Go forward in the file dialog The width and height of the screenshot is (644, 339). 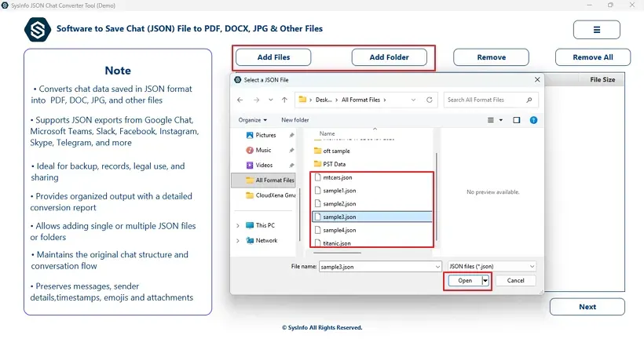(256, 100)
